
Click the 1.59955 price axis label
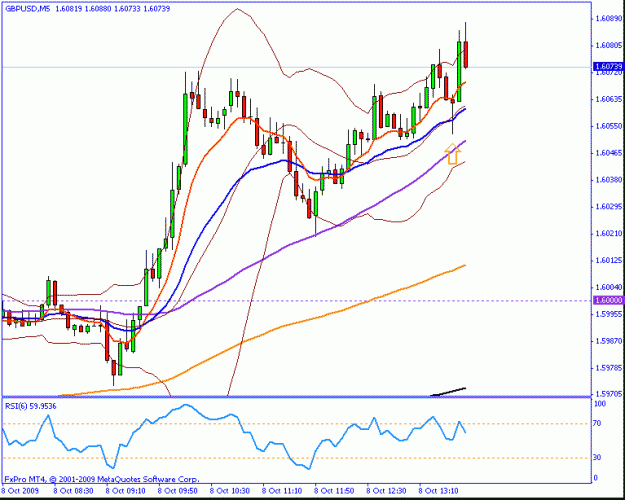608,314
